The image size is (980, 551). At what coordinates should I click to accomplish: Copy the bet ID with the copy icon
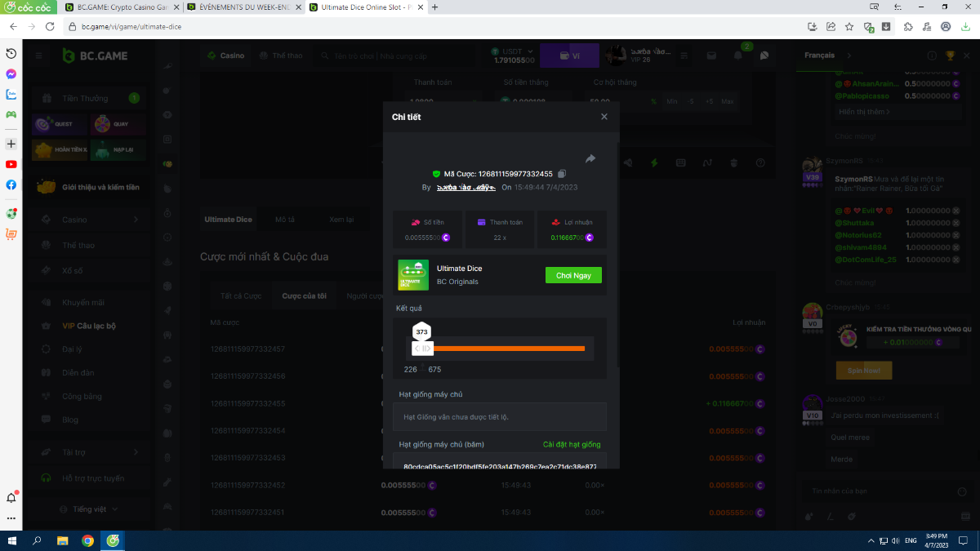point(562,174)
